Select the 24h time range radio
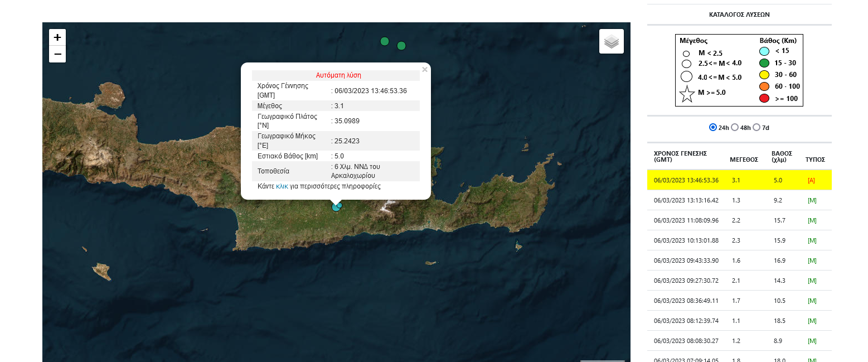This screenshot has width=868, height=362. tap(712, 127)
